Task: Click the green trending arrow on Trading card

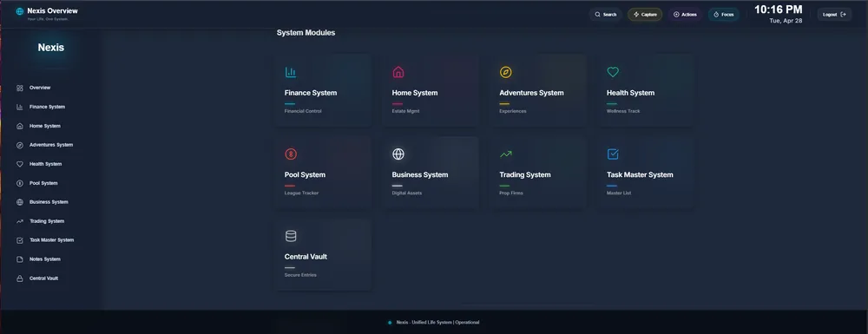Action: click(x=505, y=154)
